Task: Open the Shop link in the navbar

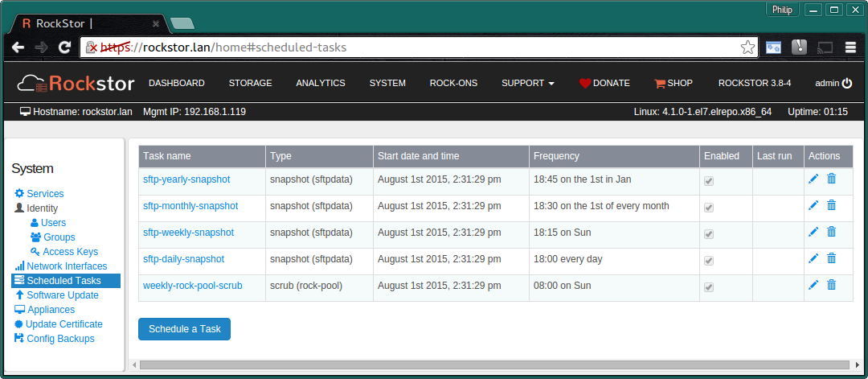Action: click(x=674, y=83)
